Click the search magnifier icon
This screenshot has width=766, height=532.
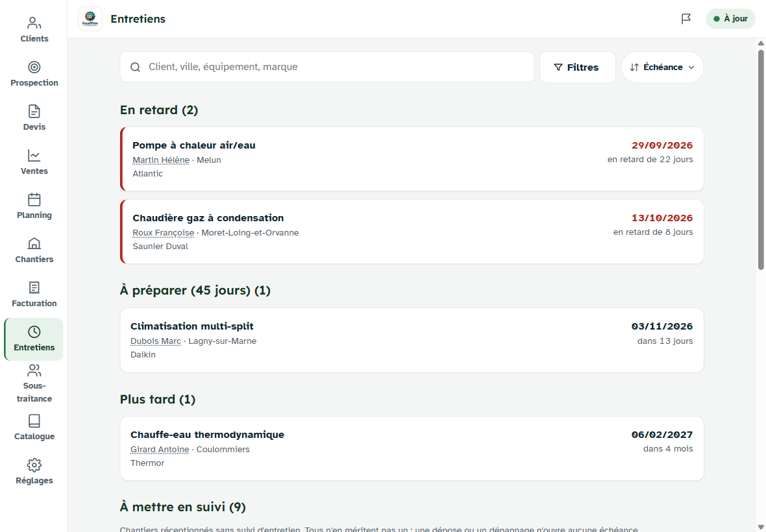[135, 67]
